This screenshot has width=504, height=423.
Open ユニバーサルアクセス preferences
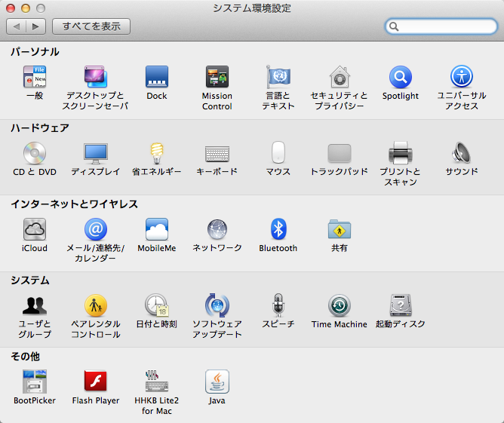(x=462, y=77)
